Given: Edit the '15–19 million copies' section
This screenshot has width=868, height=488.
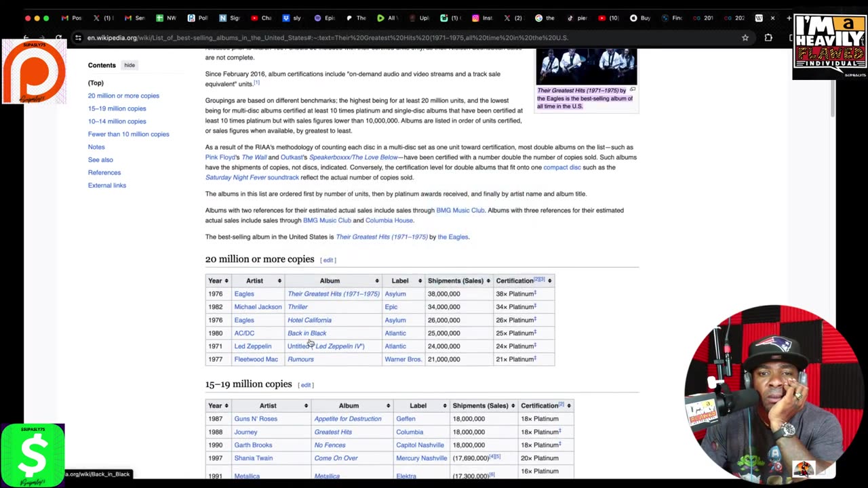Looking at the screenshot, I should pos(306,385).
